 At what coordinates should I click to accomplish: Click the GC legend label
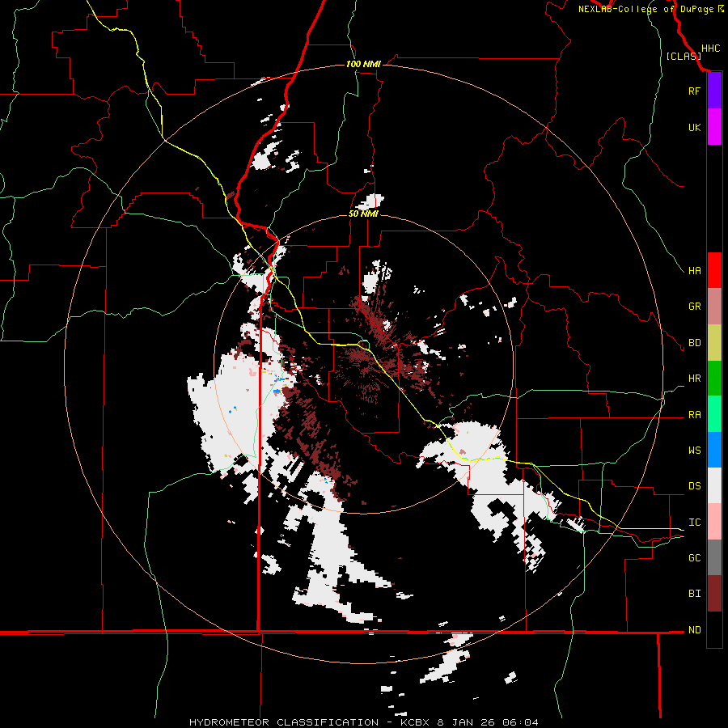(694, 558)
